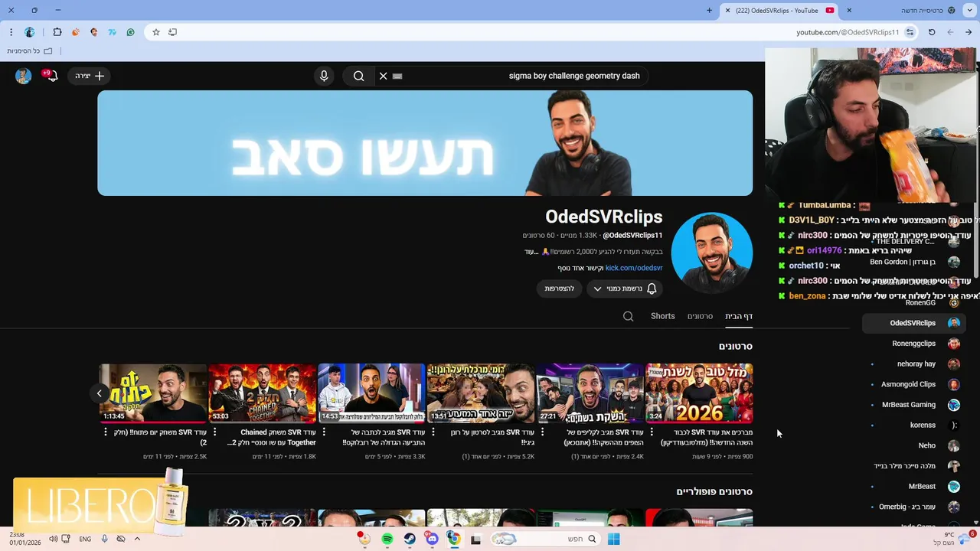The height and width of the screenshot is (551, 980).
Task: Open the options menu for the 2026 video
Action: click(x=652, y=432)
